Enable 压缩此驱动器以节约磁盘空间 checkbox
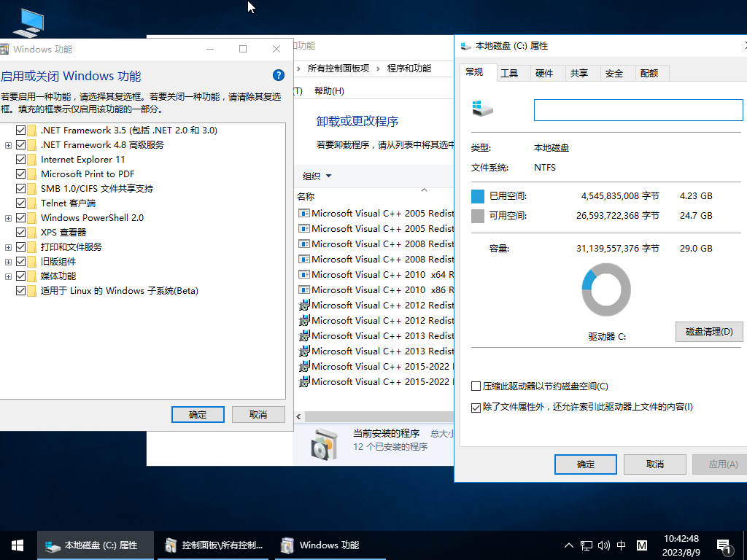 [476, 386]
